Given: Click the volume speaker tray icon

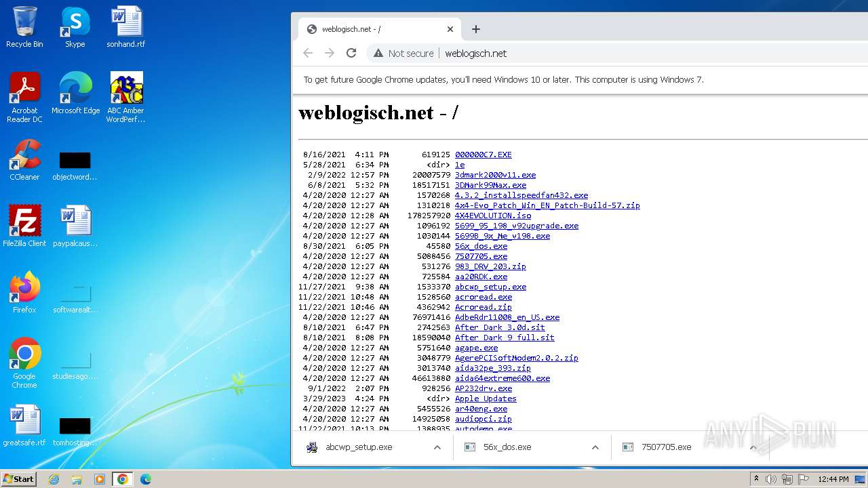Looking at the screenshot, I should point(771,479).
